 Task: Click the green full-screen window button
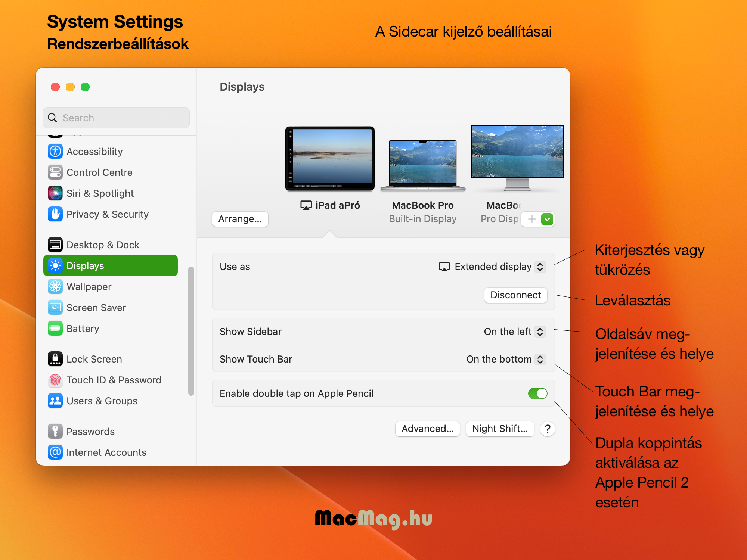(85, 87)
